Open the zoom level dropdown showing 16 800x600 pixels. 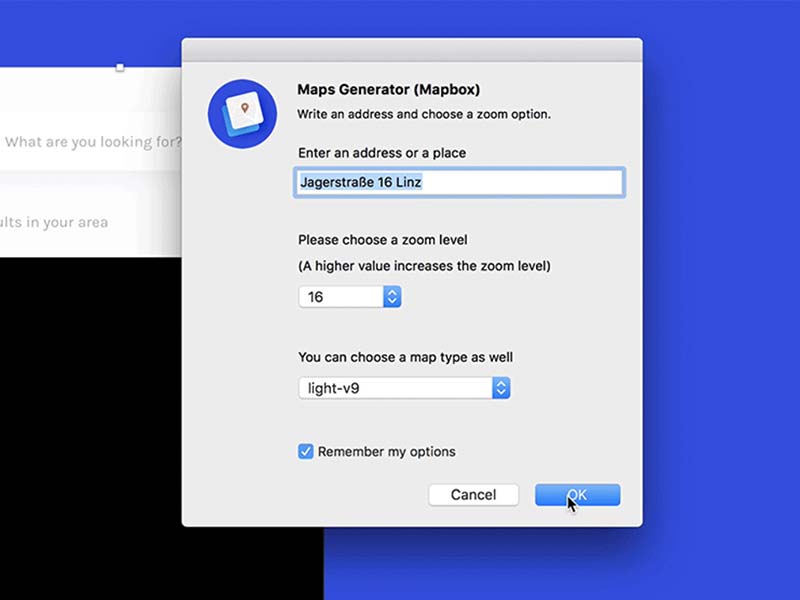[x=349, y=296]
